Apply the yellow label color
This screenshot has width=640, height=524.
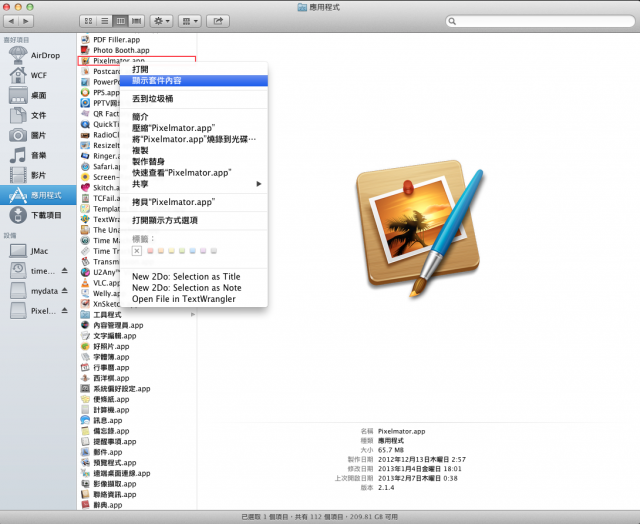[171, 251]
